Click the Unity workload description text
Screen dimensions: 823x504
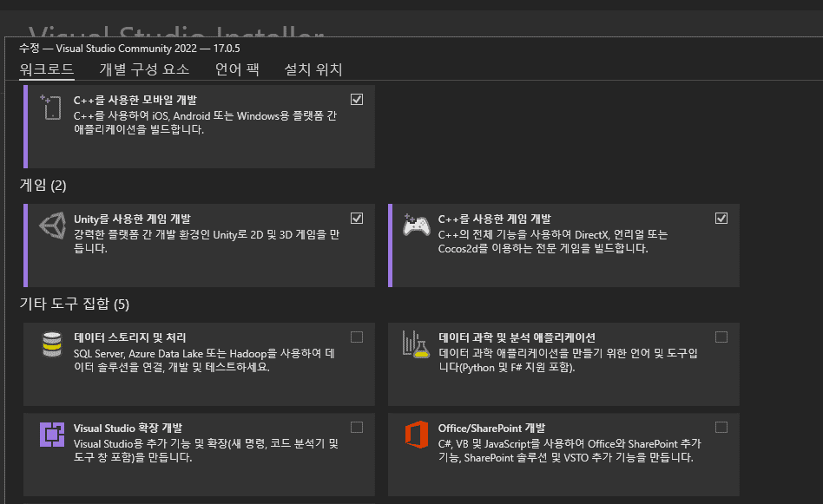[207, 241]
